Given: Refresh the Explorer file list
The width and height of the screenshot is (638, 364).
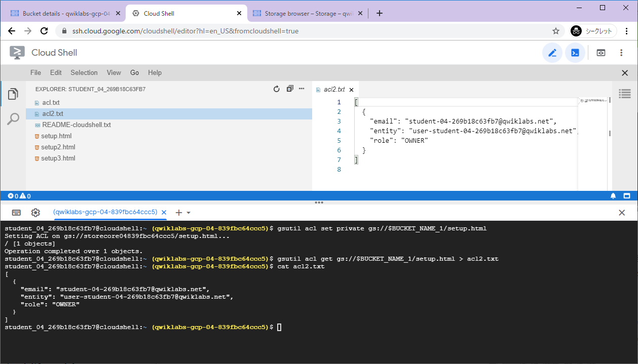Looking at the screenshot, I should pos(277,89).
